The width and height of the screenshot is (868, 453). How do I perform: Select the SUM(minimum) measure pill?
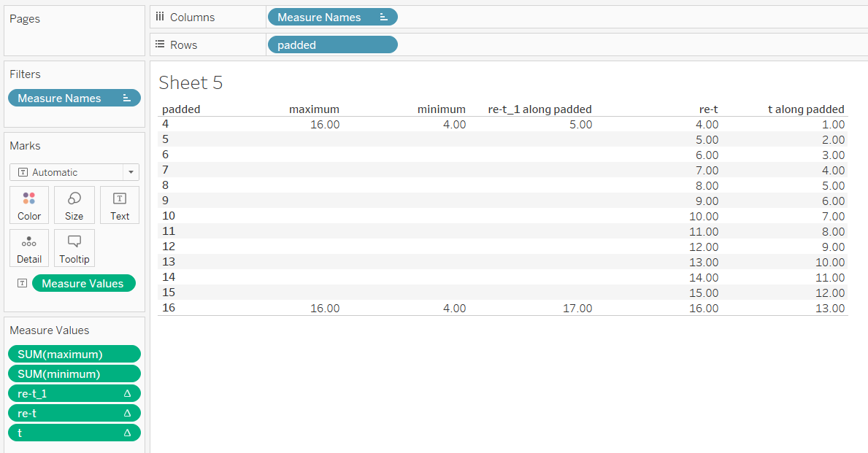click(74, 374)
